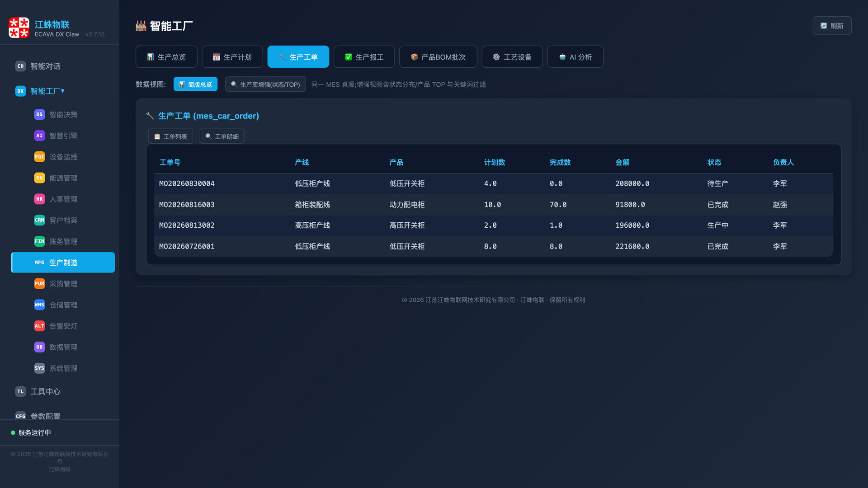Show the 工单明细 sub-view

(222, 136)
